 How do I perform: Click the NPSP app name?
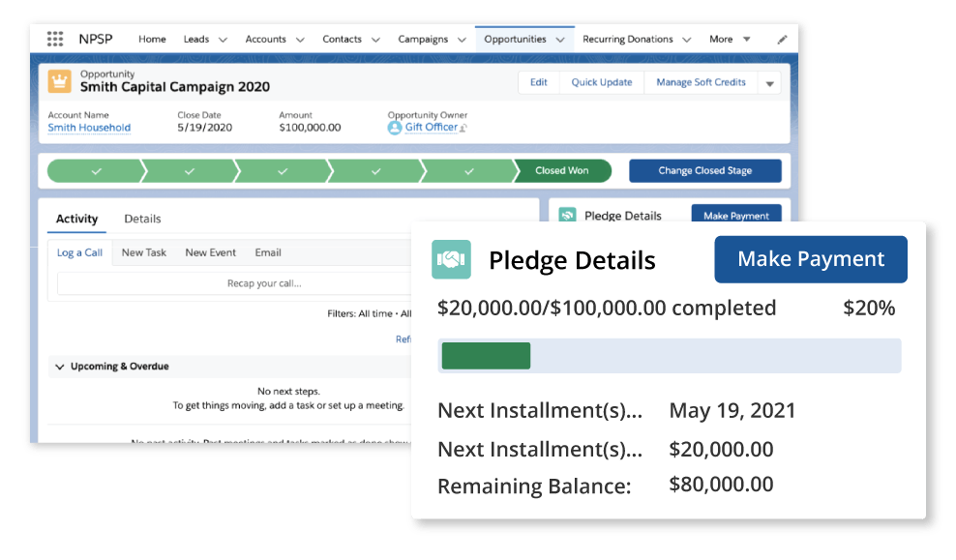click(x=96, y=39)
